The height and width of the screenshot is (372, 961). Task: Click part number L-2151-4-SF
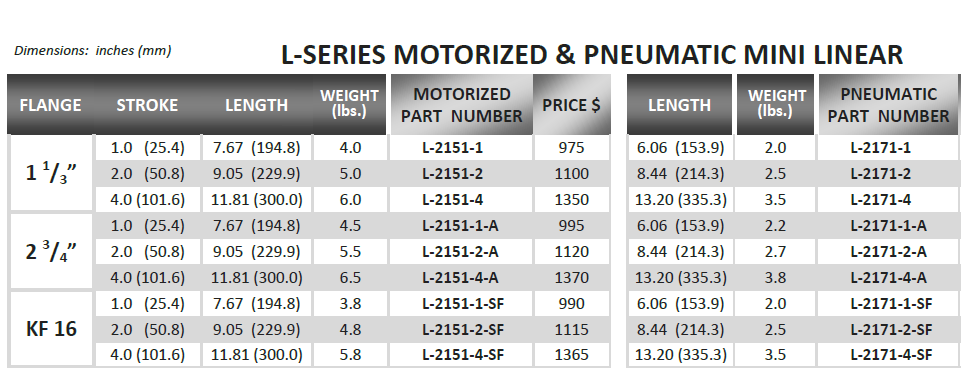463,355
